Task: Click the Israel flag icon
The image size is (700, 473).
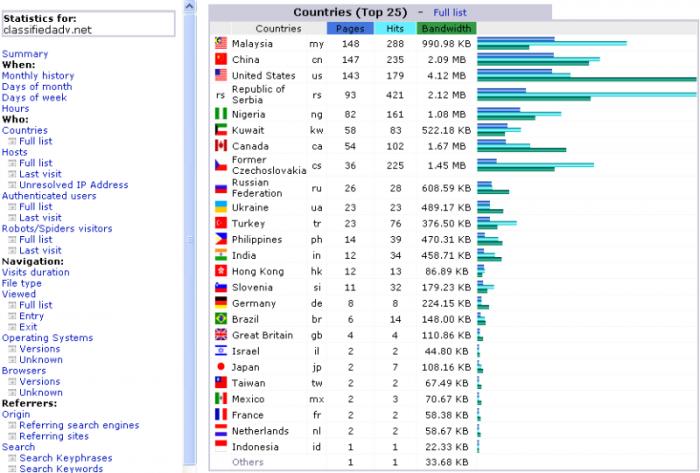Action: (221, 351)
